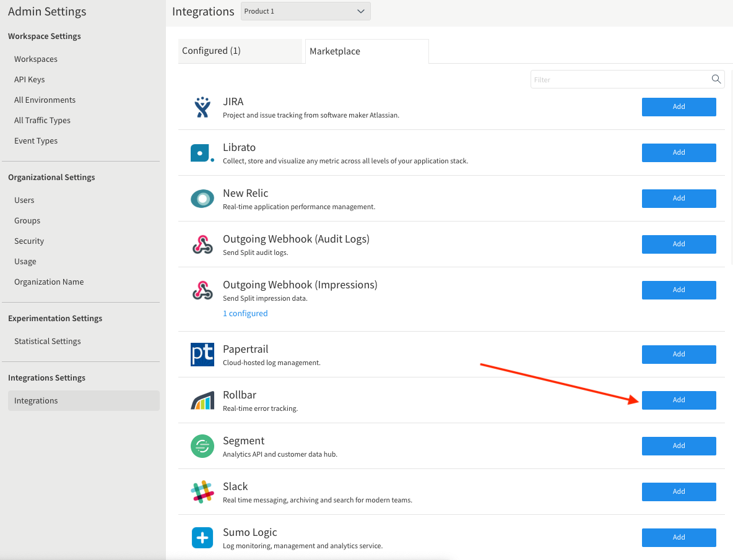Image resolution: width=733 pixels, height=560 pixels.
Task: Click the Segment logo icon
Action: point(202,446)
